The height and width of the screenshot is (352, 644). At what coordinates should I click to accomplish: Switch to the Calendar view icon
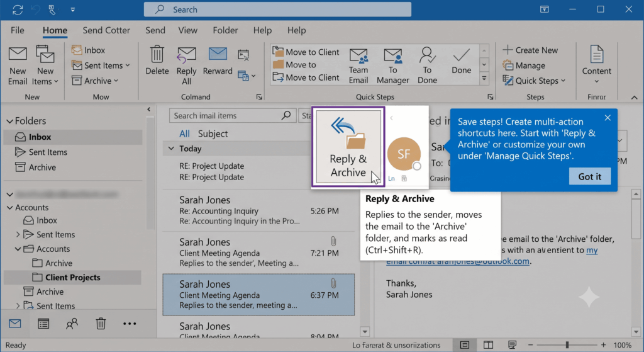(43, 324)
